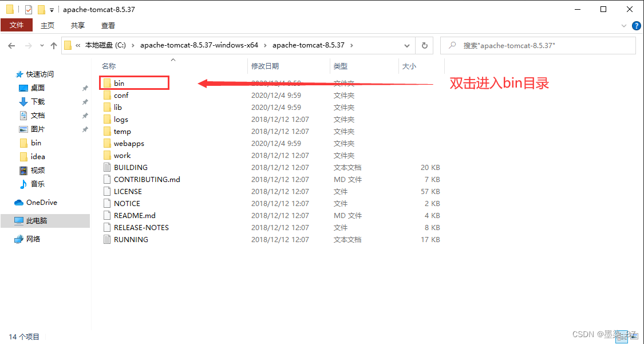Screen dimensions: 644x344
Task: Click the New folder icon in title bar
Action: [41, 9]
